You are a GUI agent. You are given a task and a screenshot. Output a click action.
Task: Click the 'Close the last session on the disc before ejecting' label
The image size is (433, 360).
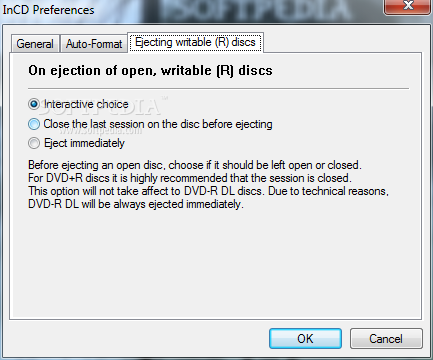pos(158,124)
